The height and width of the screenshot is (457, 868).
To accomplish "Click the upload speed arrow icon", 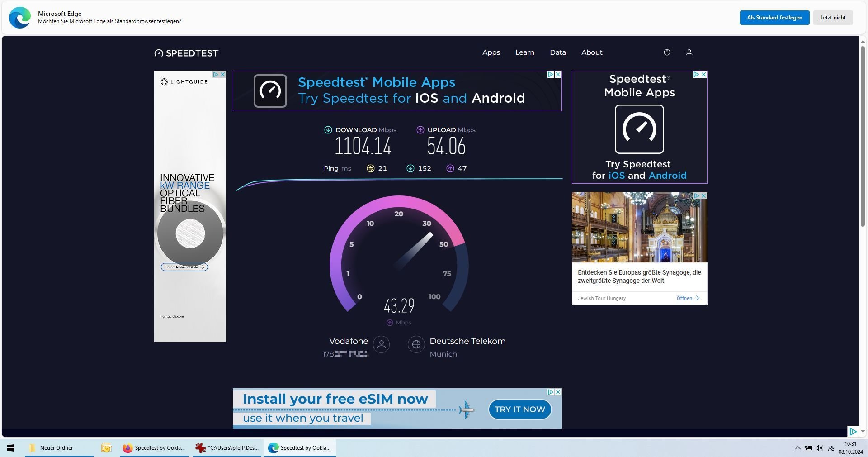I will tap(420, 130).
